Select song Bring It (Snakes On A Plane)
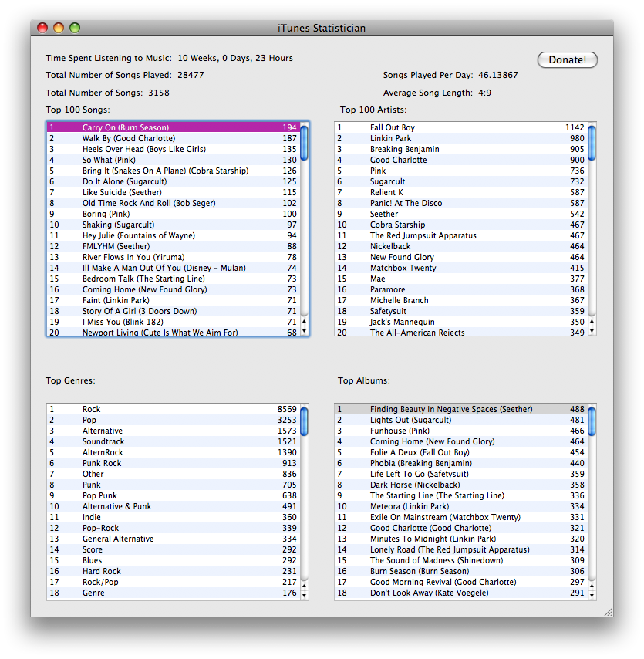Viewport: 644px width, 659px height. (x=174, y=171)
